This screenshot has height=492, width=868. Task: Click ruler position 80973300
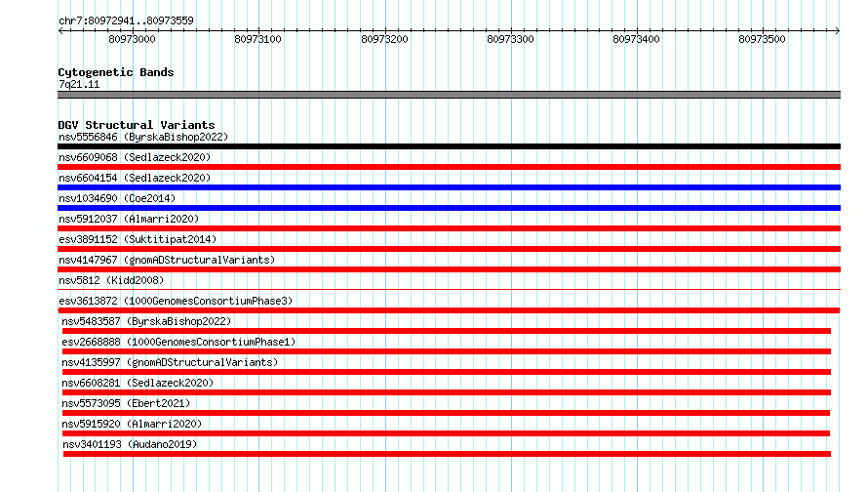click(x=510, y=39)
